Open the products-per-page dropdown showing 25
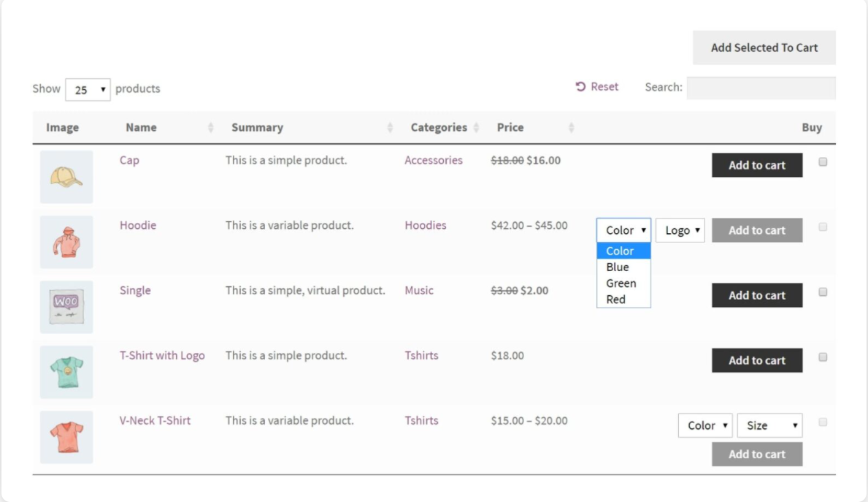Image resolution: width=868 pixels, height=502 pixels. [x=88, y=90]
